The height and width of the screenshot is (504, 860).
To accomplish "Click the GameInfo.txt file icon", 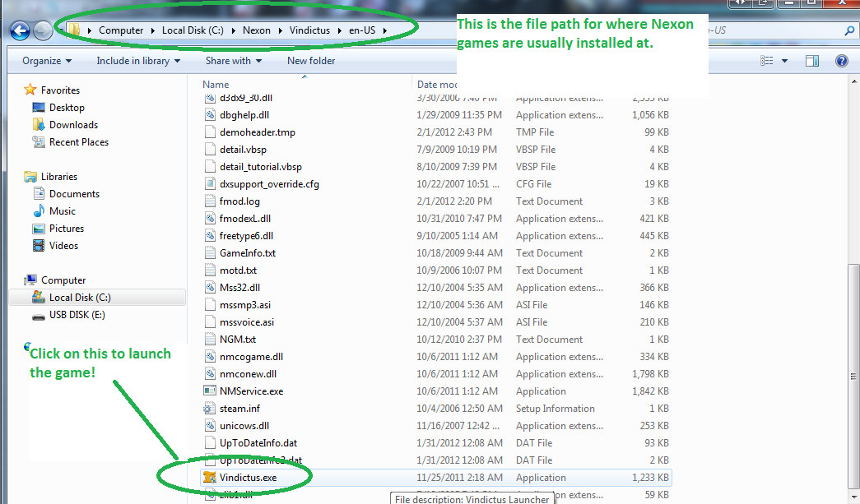I will coord(210,253).
